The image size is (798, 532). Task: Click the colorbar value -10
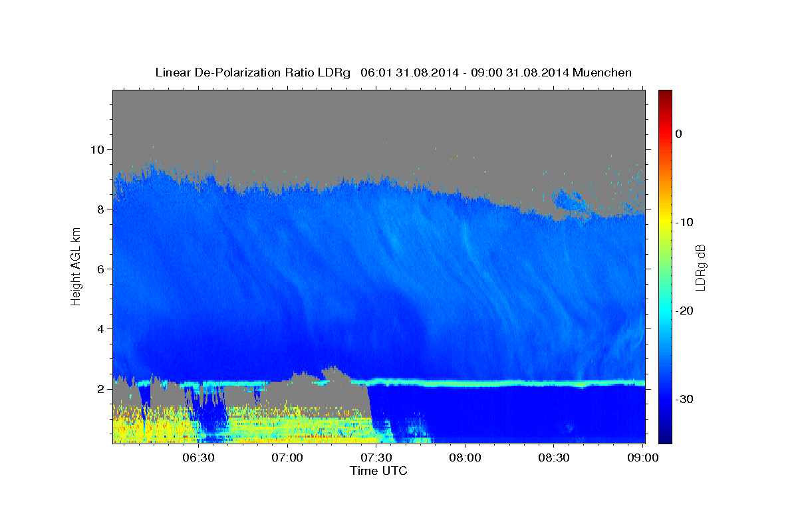685,222
